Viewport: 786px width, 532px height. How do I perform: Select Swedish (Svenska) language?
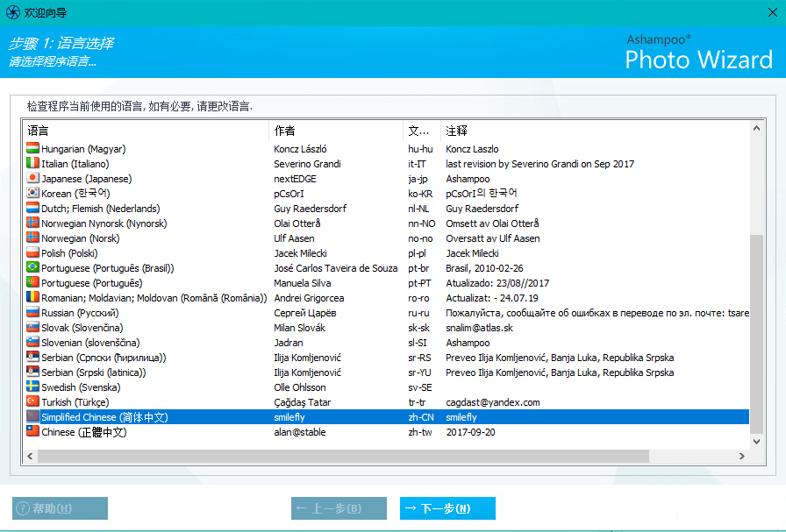coord(387,387)
